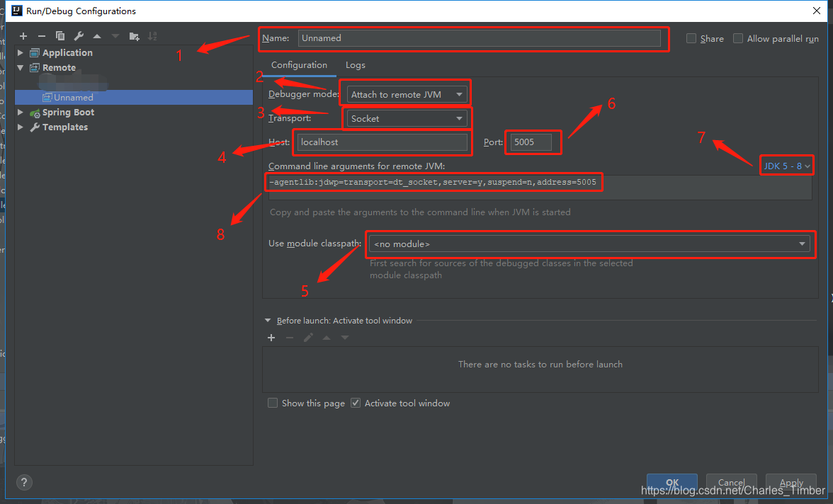Move before launch task up
This screenshot has width=833, height=504.
pos(327,338)
